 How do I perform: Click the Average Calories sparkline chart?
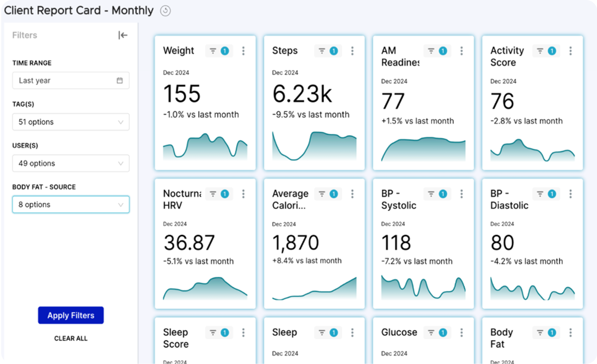point(314,289)
